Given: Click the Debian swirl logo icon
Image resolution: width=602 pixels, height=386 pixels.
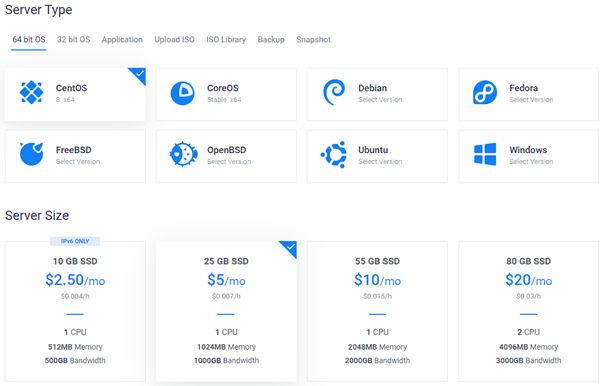Looking at the screenshot, I should (x=334, y=92).
